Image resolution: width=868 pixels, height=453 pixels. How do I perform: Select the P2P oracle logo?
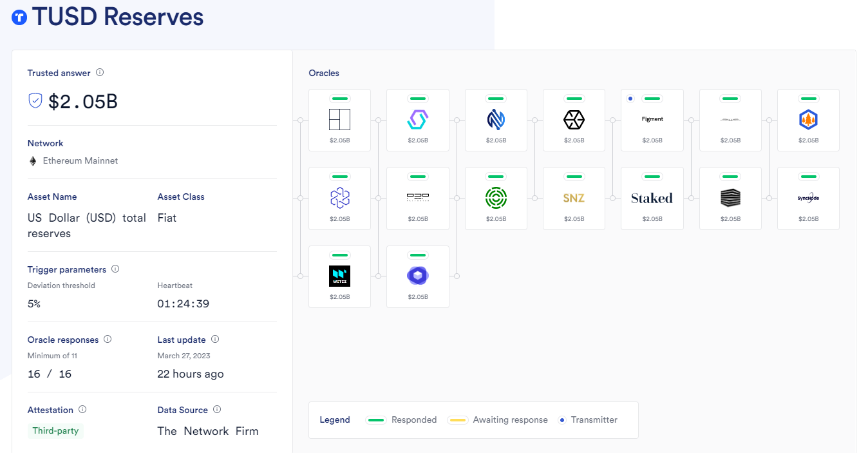pyautogui.click(x=418, y=197)
